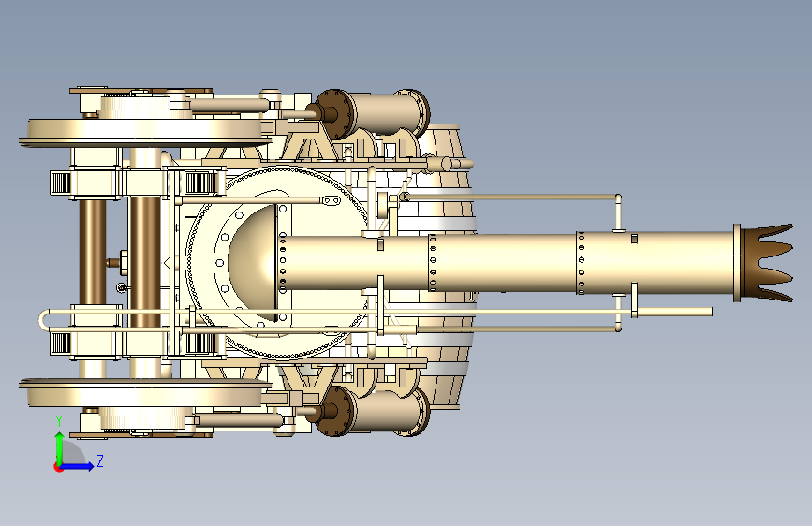Select the upper large driving wheel
Viewport: 812px width, 526px height.
145,133
